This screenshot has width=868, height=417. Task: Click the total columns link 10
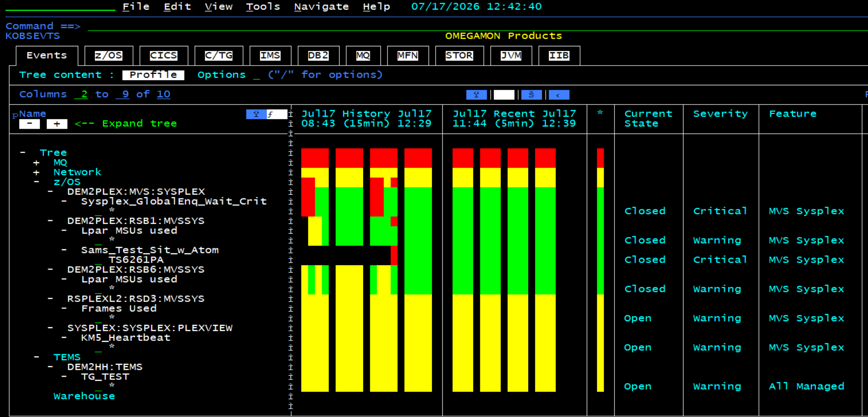click(x=164, y=94)
